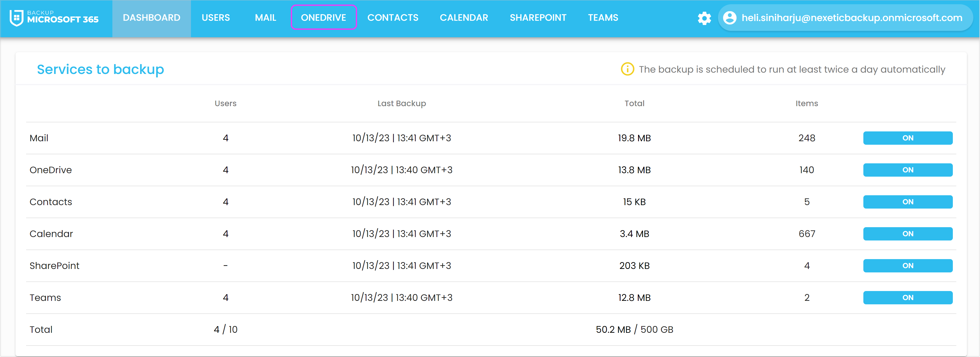Click the user avatar icon
This screenshot has width=980, height=357.
pyautogui.click(x=729, y=18)
